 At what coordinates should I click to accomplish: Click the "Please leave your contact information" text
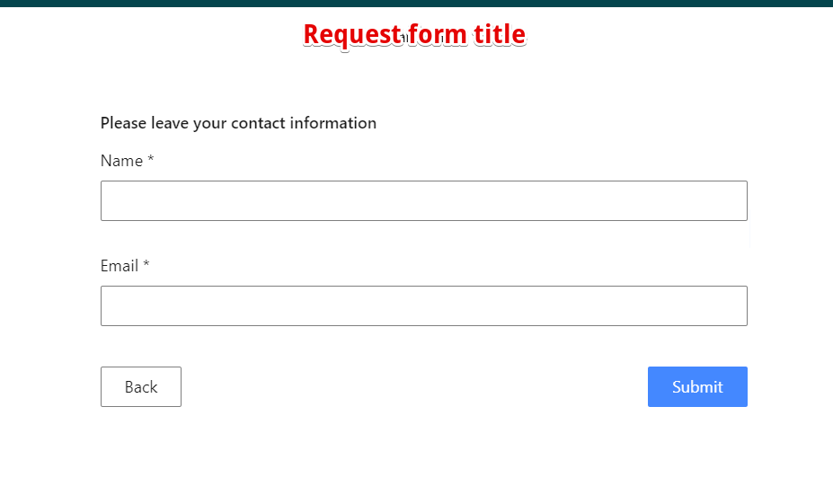coord(238,123)
